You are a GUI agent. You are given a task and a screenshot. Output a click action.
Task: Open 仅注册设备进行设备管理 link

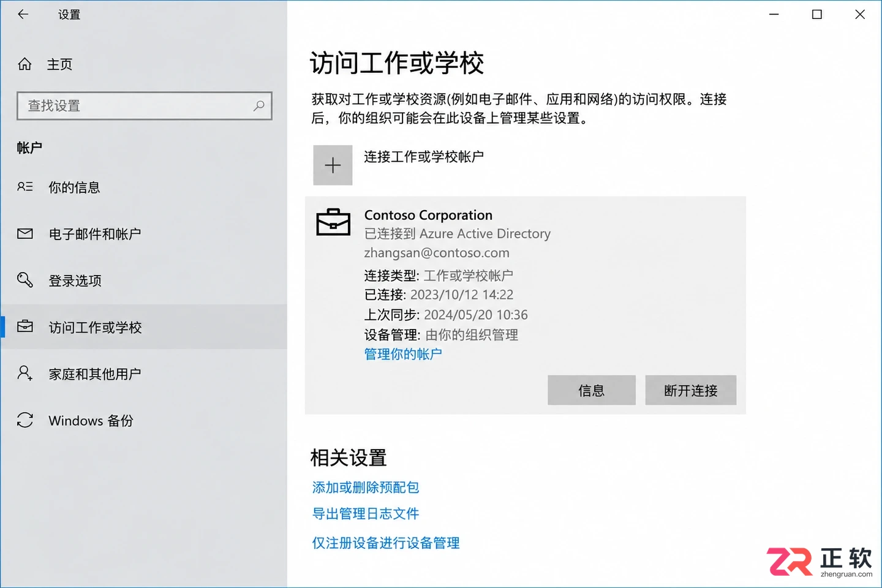(386, 543)
